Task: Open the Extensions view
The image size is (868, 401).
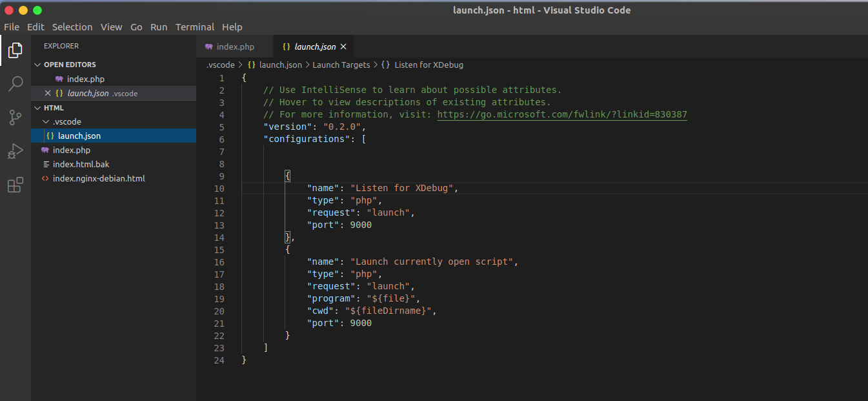Action: pos(15,185)
